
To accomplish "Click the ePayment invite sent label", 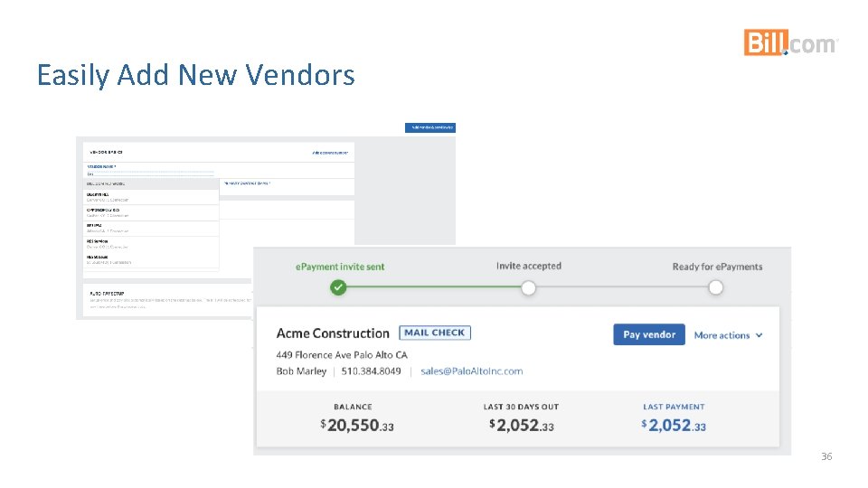I will tap(340, 267).
